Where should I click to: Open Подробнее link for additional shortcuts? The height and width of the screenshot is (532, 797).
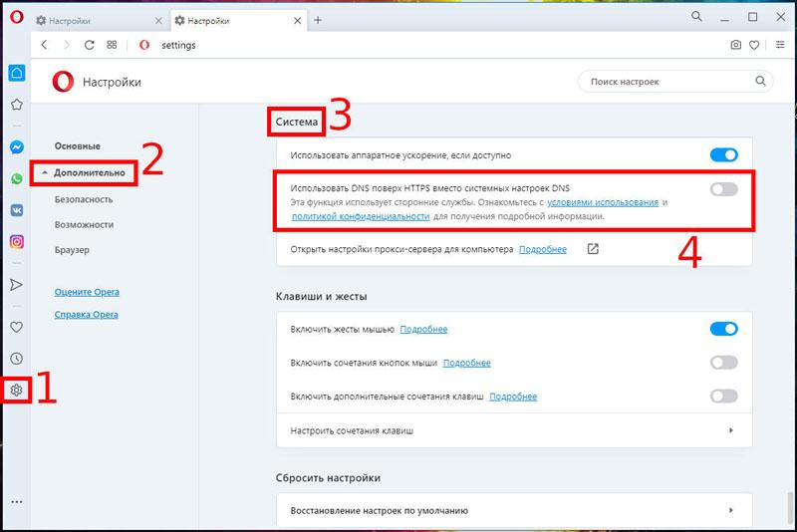(513, 397)
